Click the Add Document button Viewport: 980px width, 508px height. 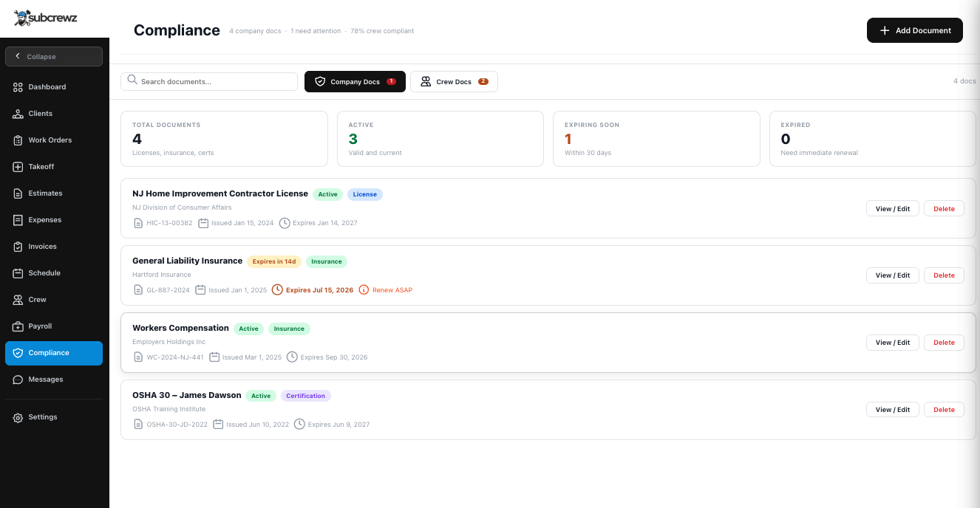tap(915, 30)
